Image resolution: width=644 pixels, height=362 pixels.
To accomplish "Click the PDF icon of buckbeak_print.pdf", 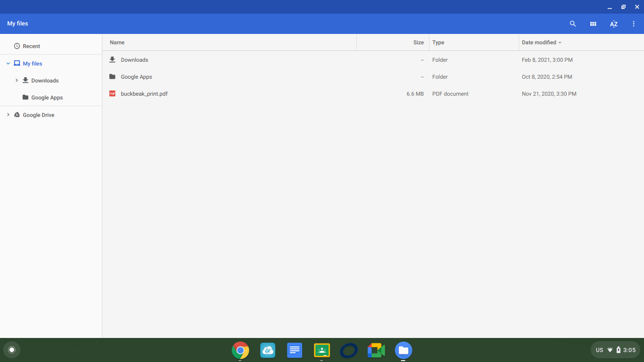I will [x=112, y=94].
